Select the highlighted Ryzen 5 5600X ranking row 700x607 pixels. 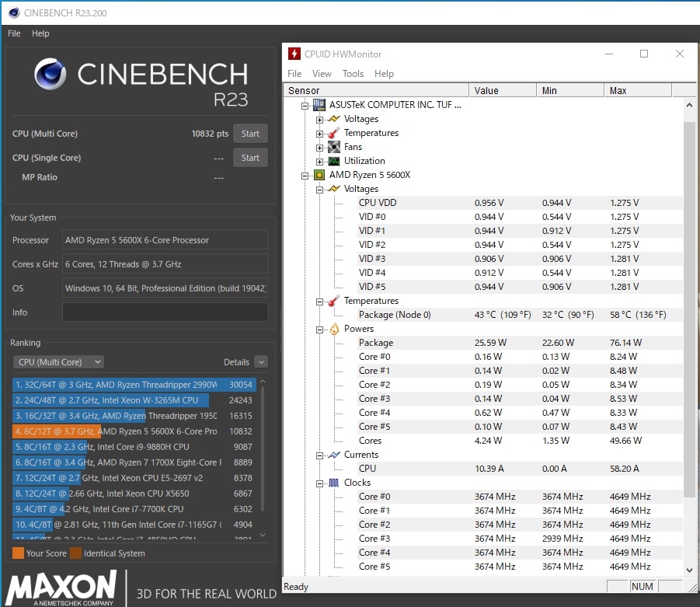click(x=134, y=431)
